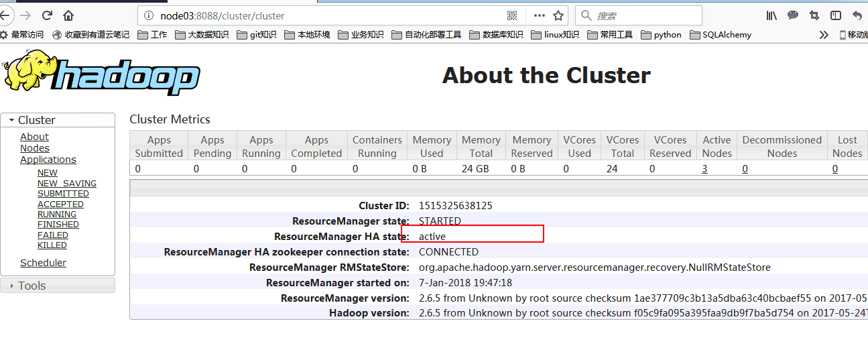868x358 pixels.
Task: Click the chat bubble toolbar icon
Action: click(x=793, y=15)
